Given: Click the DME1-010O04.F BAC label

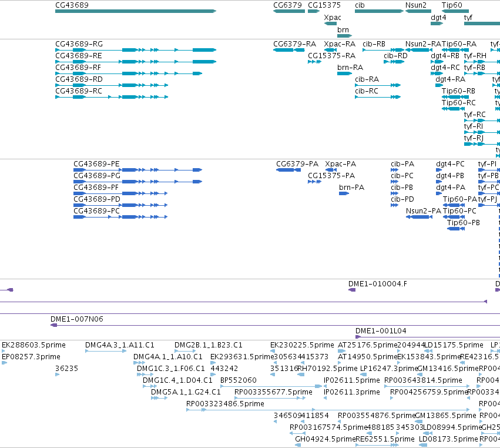Looking at the screenshot, I should click(378, 284).
